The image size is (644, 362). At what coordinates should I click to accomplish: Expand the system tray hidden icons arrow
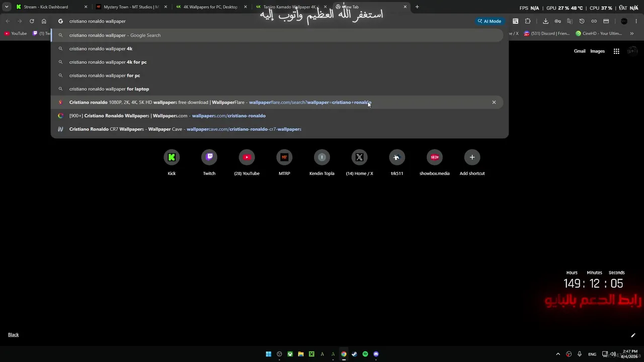click(x=557, y=354)
